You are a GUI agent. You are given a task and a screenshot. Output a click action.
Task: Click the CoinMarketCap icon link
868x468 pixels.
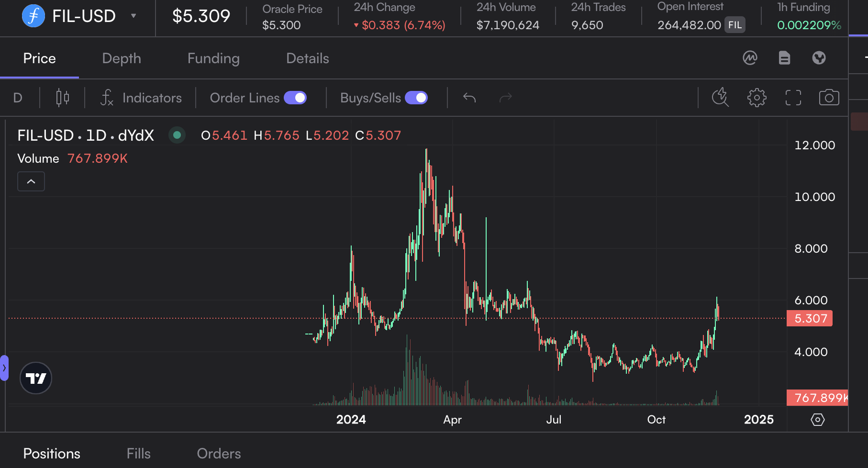coord(750,58)
